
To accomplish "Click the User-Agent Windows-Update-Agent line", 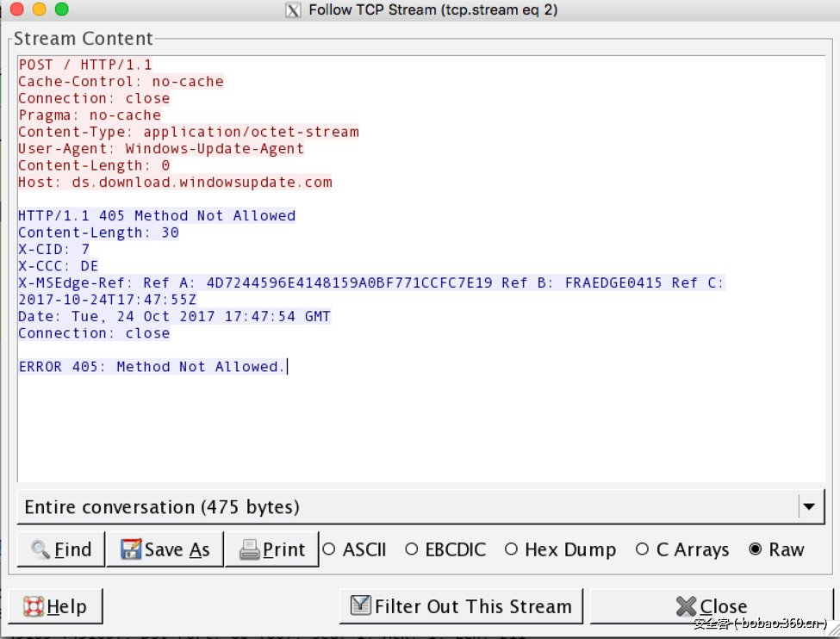I will tap(161, 149).
